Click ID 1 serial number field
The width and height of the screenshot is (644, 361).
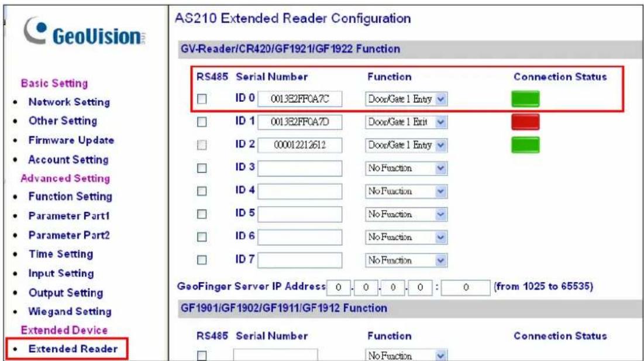[x=300, y=122]
